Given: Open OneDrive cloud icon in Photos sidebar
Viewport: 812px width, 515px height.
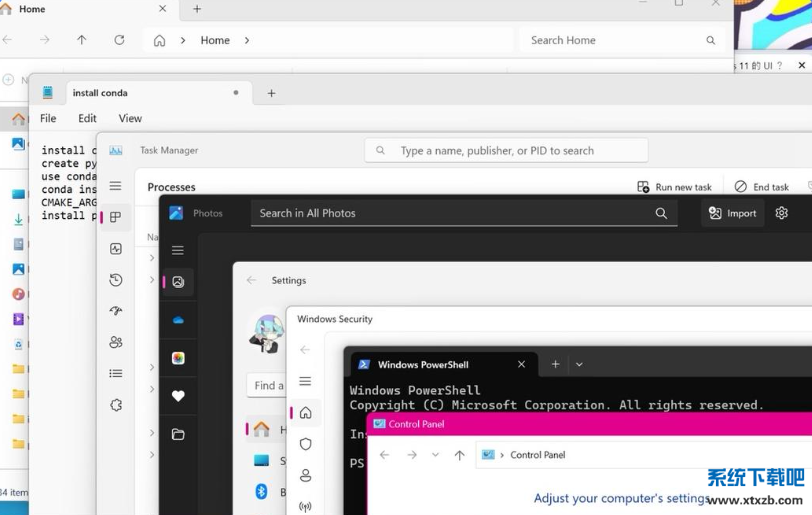Looking at the screenshot, I should pyautogui.click(x=178, y=320).
